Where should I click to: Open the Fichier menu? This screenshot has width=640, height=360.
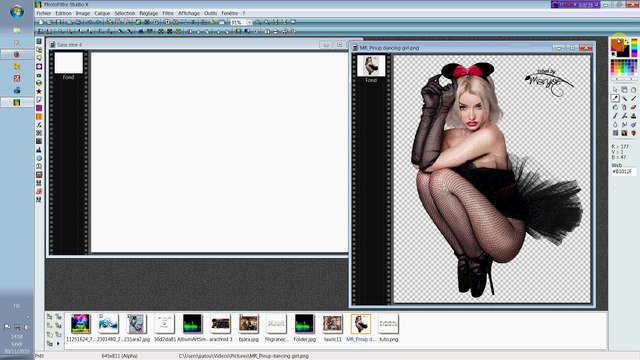click(43, 13)
